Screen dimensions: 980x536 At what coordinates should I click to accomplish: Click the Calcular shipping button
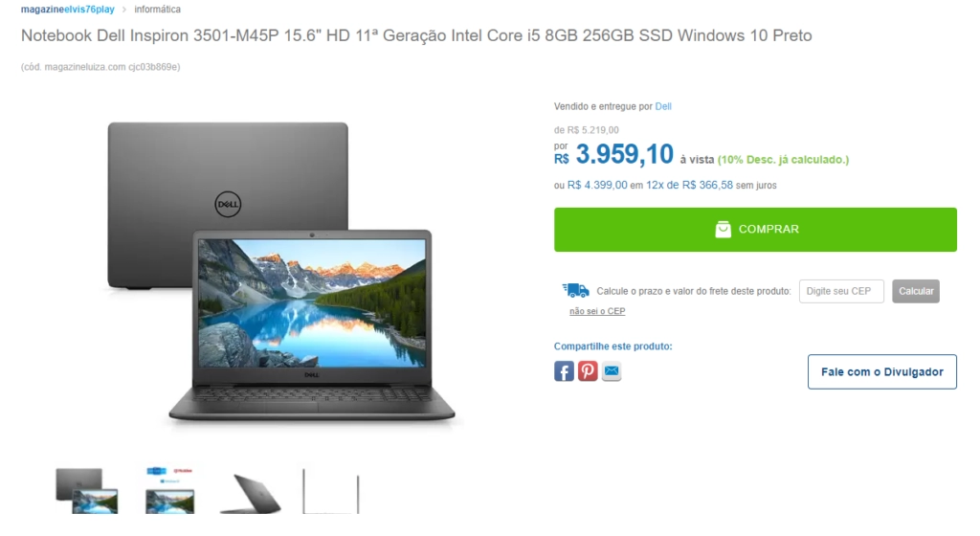(916, 291)
